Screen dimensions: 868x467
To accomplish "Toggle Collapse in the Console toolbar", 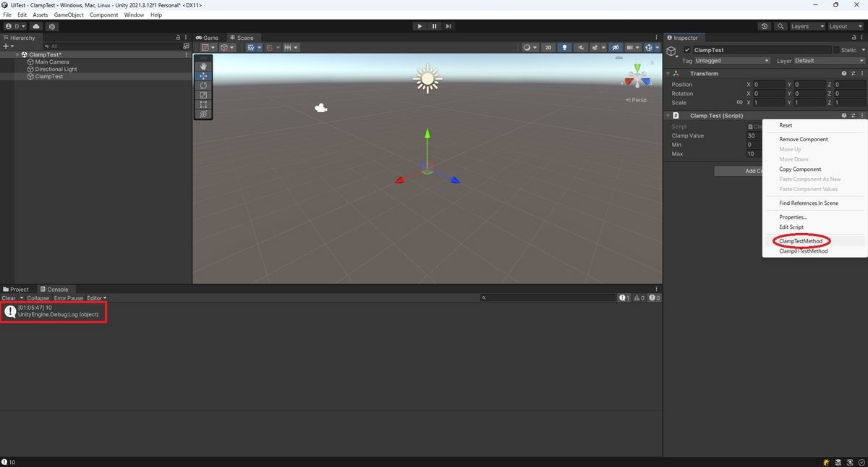I will [x=38, y=298].
